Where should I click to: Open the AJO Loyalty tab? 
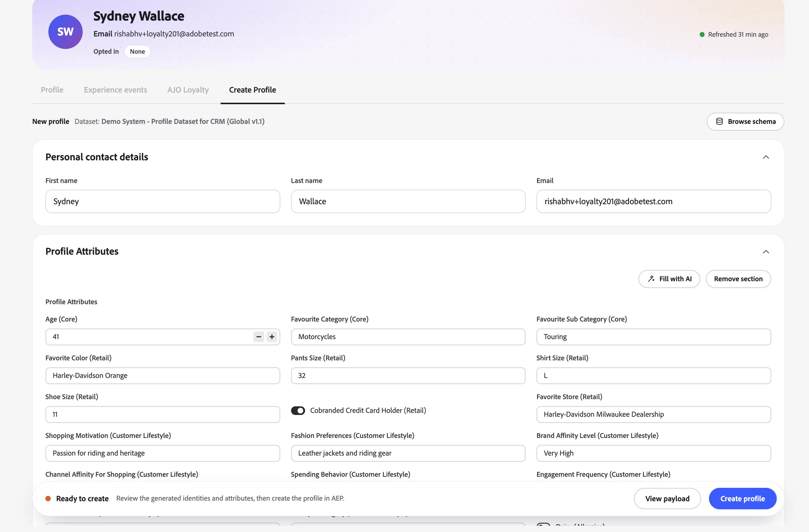click(188, 90)
